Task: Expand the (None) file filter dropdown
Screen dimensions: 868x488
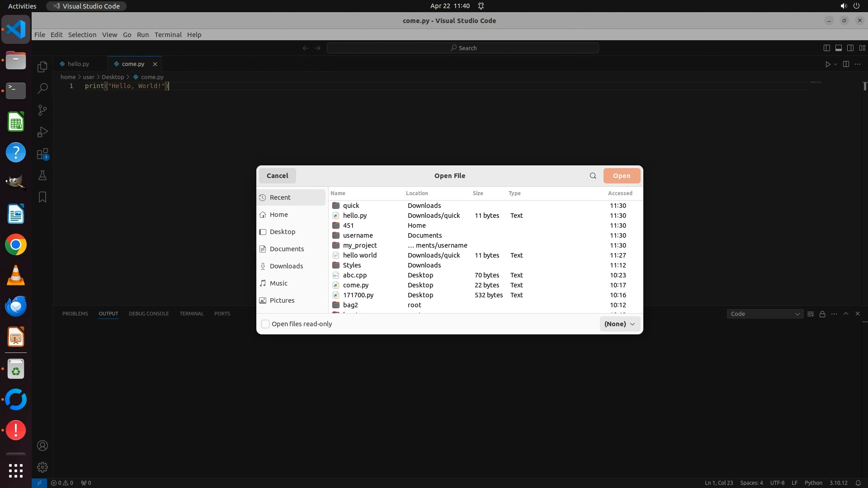Action: (x=619, y=324)
